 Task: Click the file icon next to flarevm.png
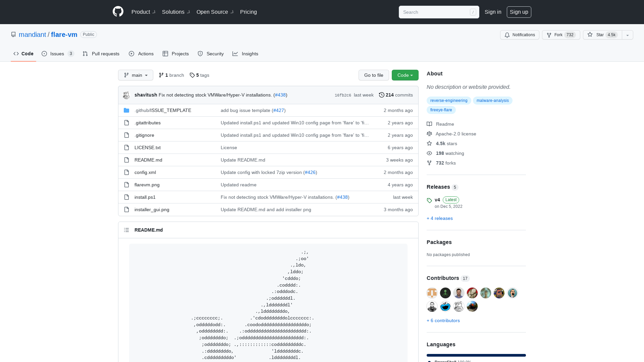click(x=126, y=185)
